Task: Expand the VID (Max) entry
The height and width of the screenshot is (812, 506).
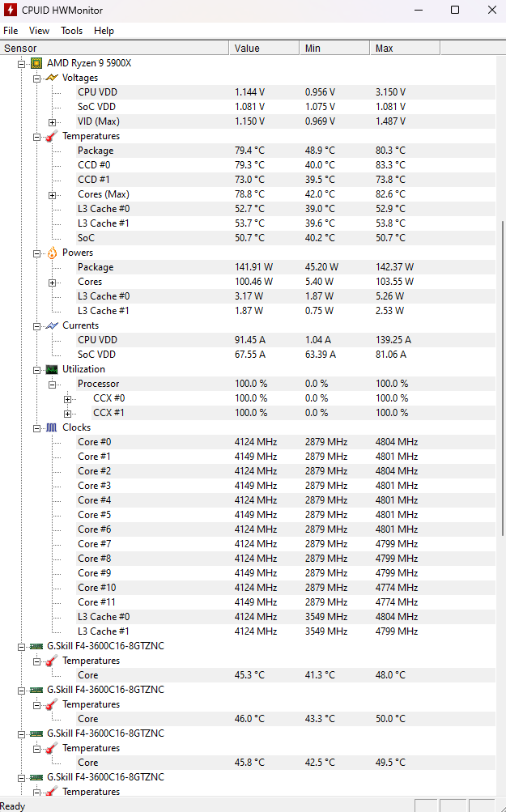Action: [53, 122]
